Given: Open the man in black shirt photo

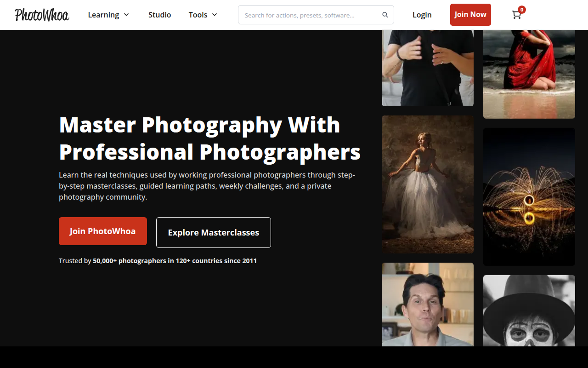Looking at the screenshot, I should (428, 68).
